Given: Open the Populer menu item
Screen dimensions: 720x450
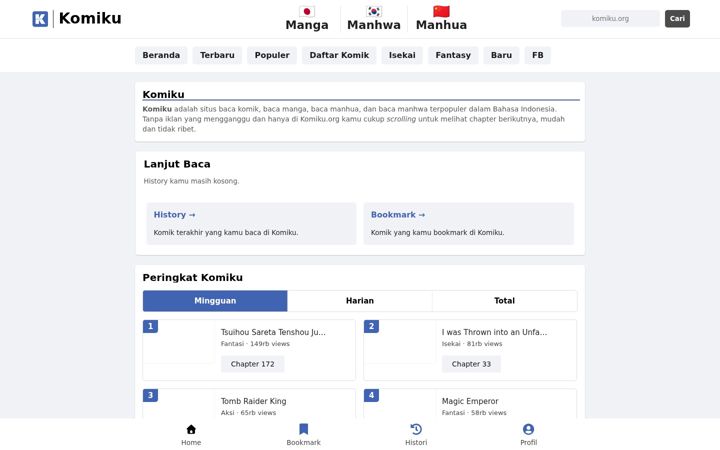Looking at the screenshot, I should 272,55.
